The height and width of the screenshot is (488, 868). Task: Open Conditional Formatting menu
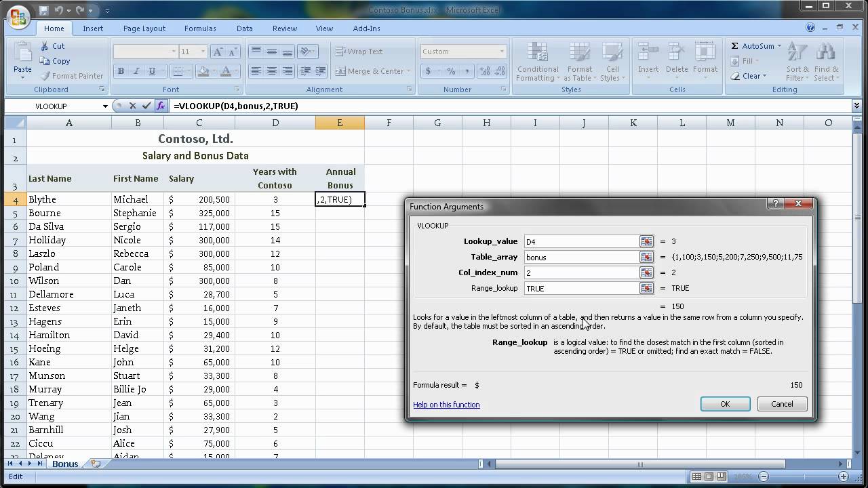538,62
